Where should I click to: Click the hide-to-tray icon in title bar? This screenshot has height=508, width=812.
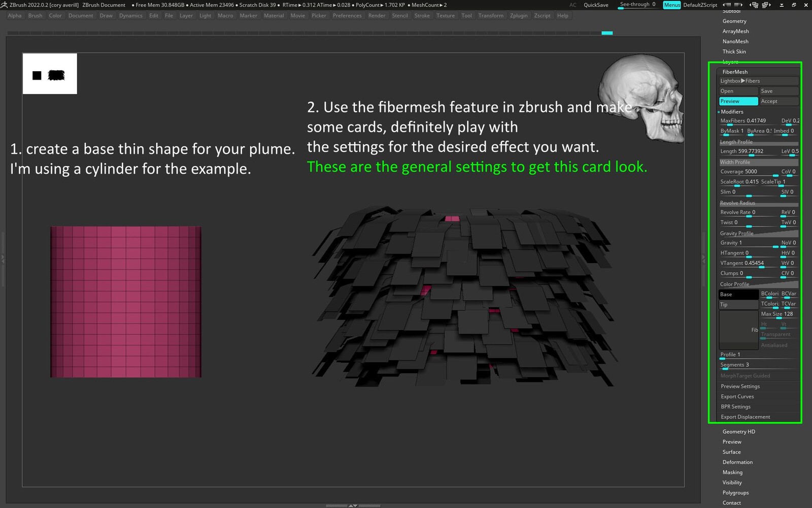coord(781,5)
